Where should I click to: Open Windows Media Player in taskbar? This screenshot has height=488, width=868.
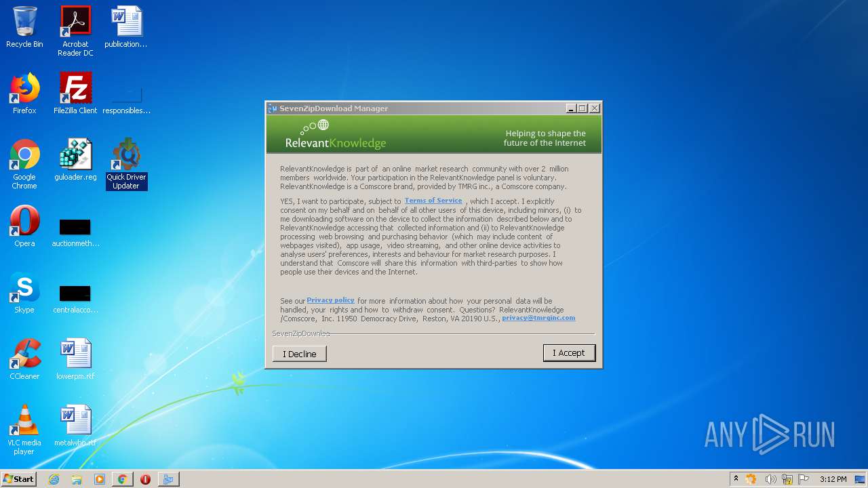point(100,479)
